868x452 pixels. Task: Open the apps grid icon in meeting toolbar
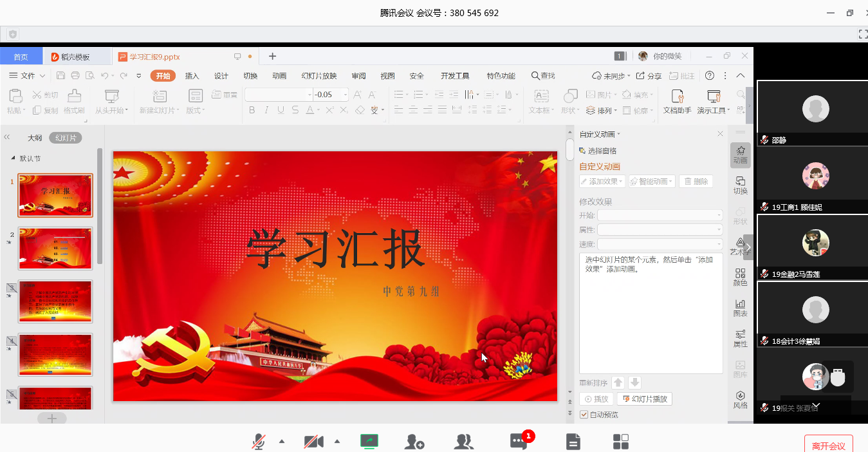pos(620,441)
